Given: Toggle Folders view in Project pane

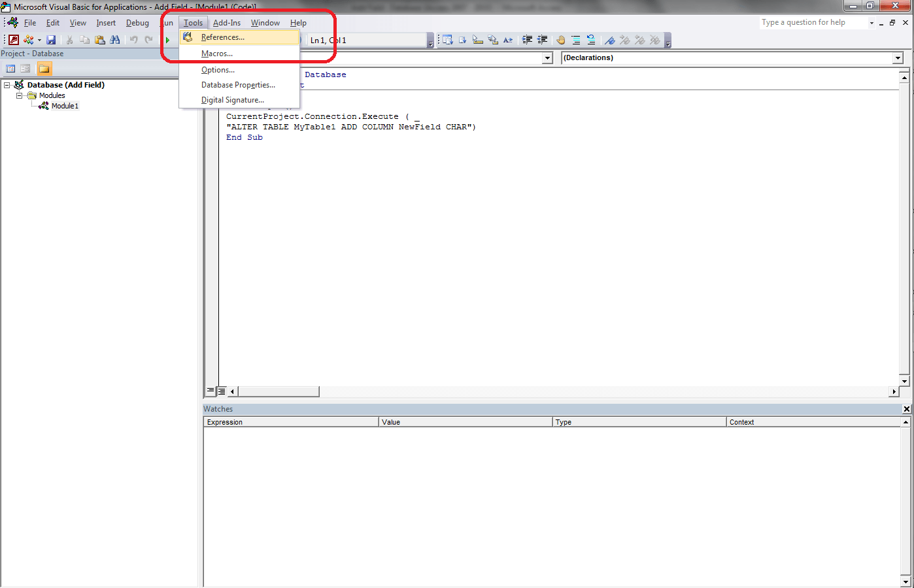Looking at the screenshot, I should coord(44,69).
